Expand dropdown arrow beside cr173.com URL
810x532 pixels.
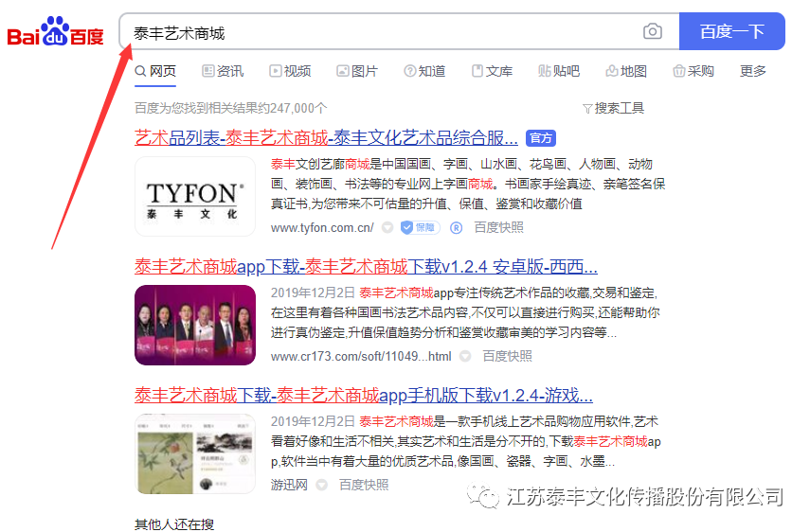[465, 357]
